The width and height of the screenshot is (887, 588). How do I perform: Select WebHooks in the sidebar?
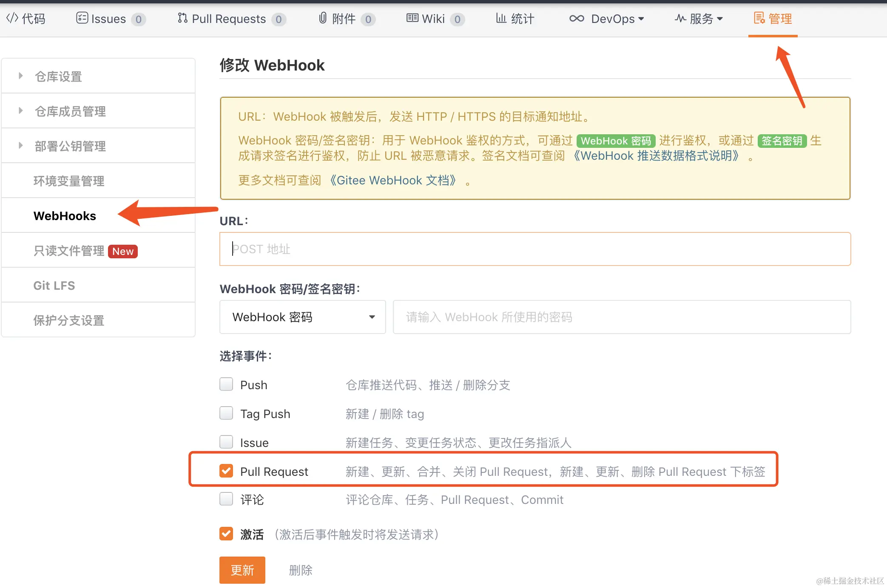tap(65, 216)
